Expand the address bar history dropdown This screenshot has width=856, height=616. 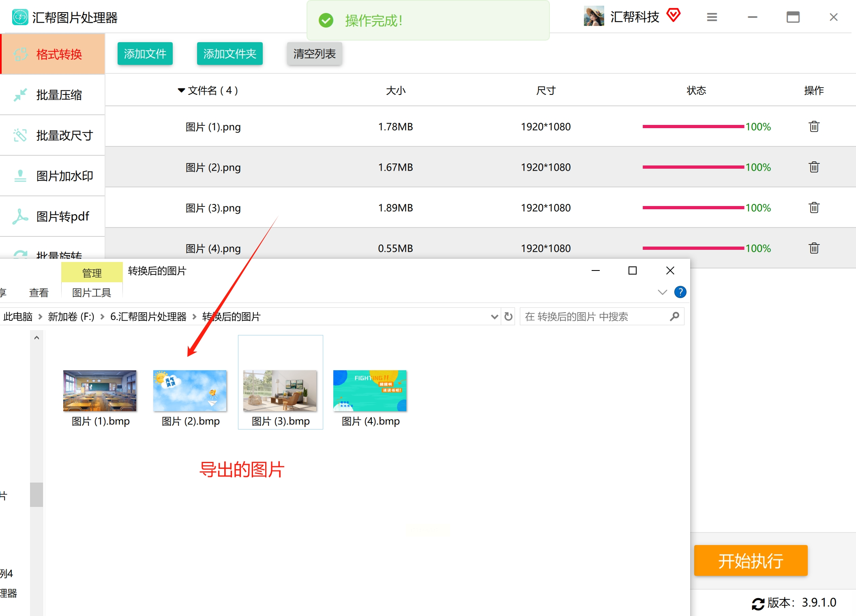pyautogui.click(x=494, y=317)
